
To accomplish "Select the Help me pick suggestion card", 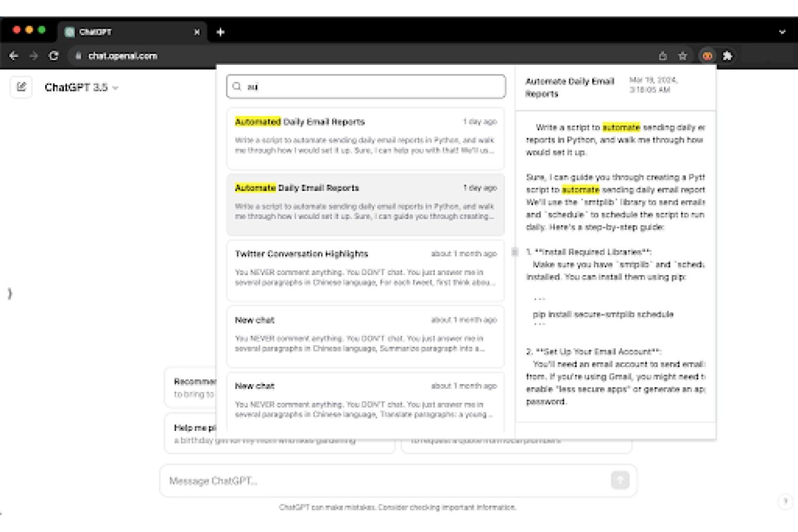I will 190,433.
